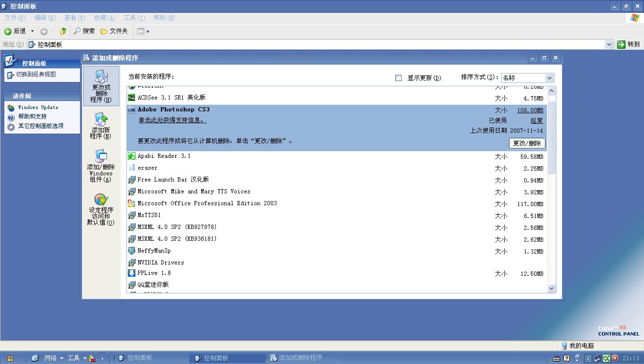Open Search (搜索) from the toolbar
Screen dimensions: 644x364
[84, 31]
